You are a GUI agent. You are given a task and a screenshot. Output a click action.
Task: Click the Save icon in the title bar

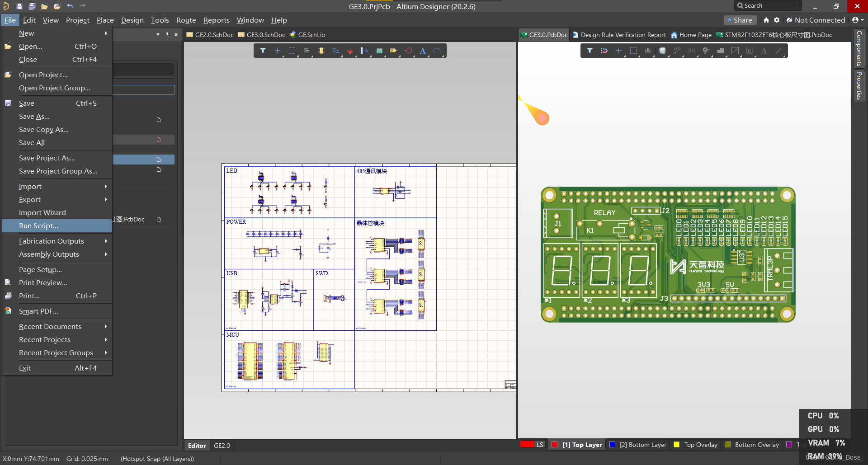pyautogui.click(x=19, y=6)
